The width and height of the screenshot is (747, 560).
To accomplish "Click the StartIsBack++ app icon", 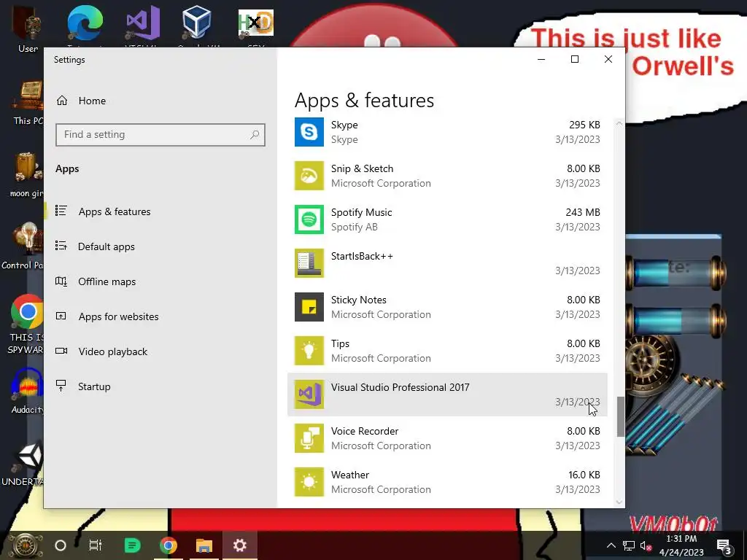I will point(309,263).
